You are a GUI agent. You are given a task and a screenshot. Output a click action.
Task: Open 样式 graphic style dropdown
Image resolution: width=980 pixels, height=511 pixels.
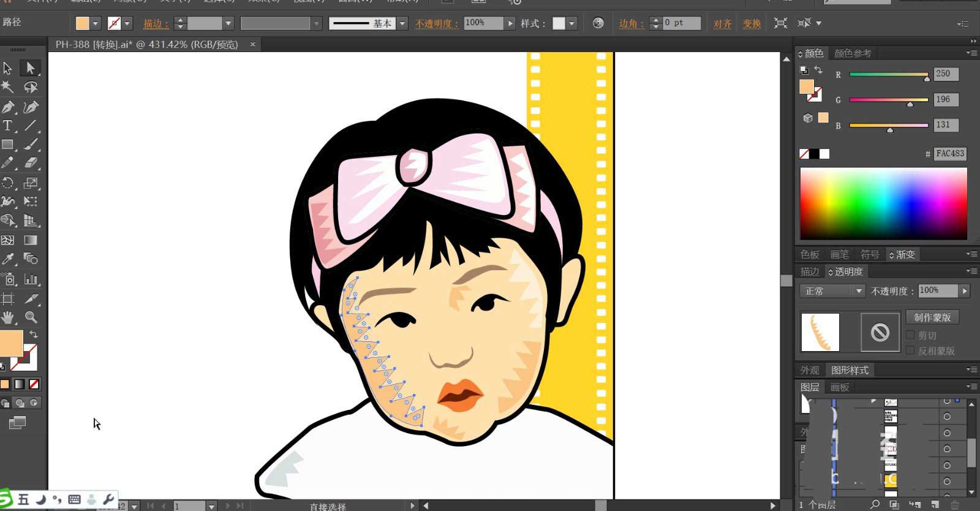click(x=571, y=23)
